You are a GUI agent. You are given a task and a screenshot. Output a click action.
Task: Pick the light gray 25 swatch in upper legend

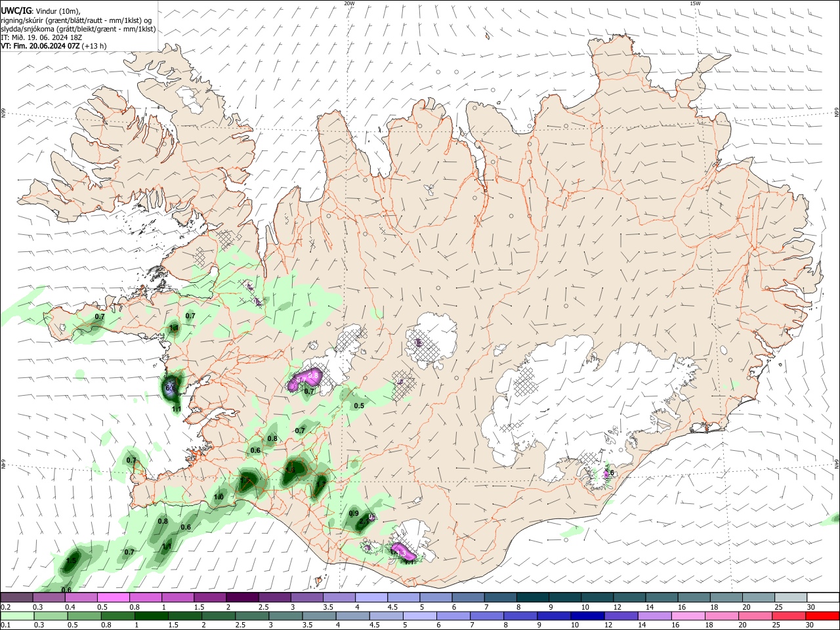(x=791, y=597)
